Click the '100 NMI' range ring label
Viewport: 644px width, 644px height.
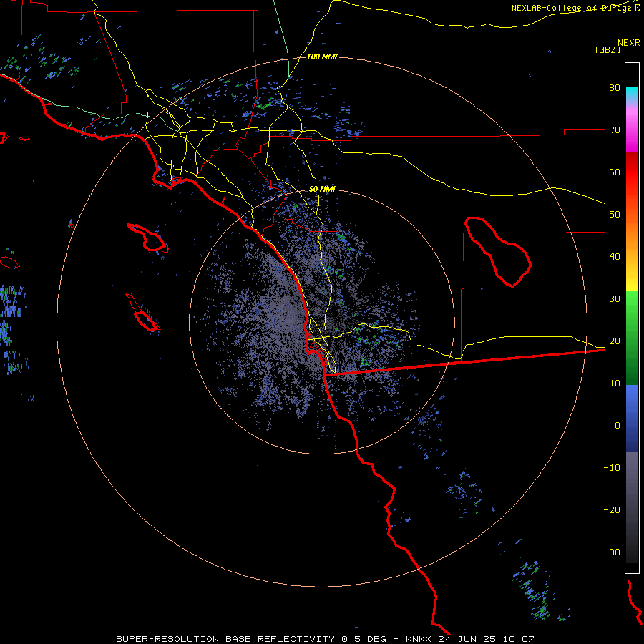322,57
